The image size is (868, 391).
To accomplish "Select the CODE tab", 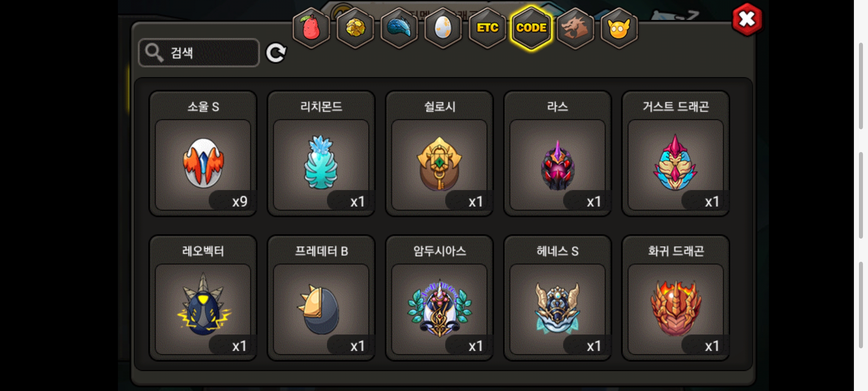I will (531, 28).
